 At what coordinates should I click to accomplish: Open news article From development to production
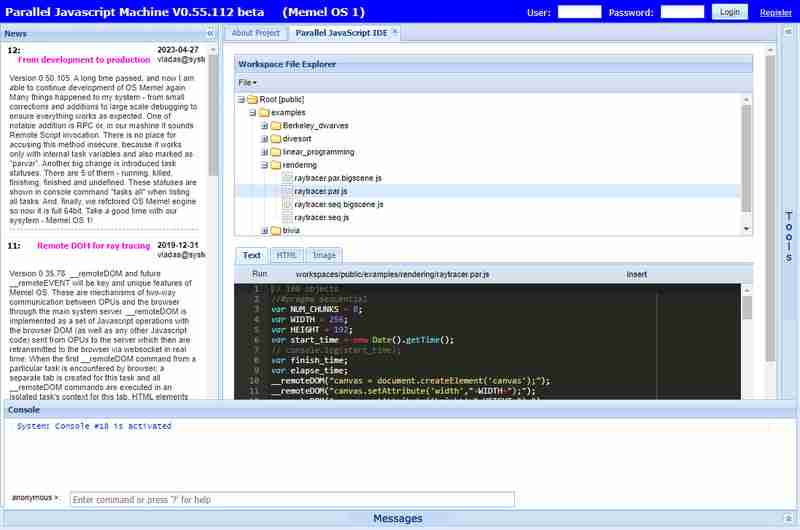coord(84,60)
